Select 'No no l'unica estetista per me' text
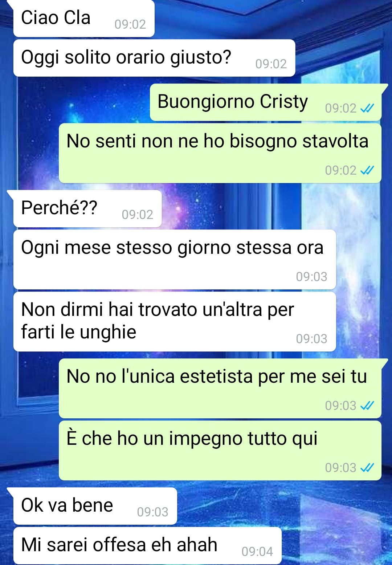 pos(217,376)
